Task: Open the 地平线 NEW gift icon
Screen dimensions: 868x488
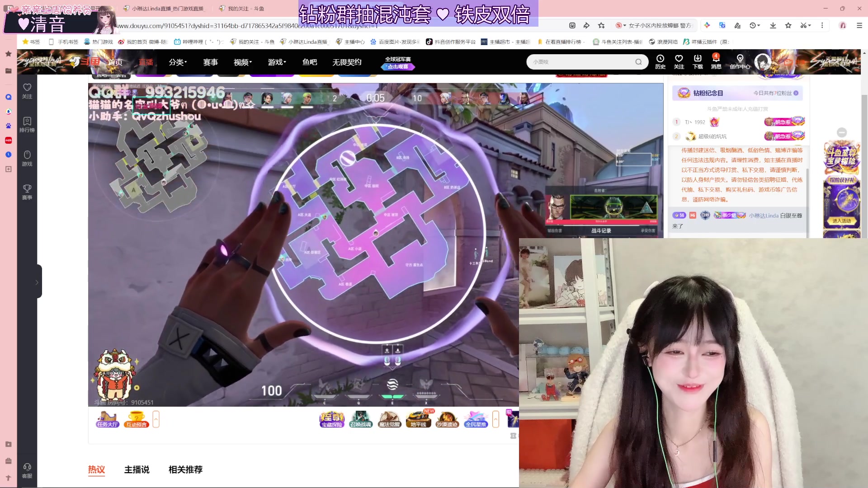Action: point(419,419)
